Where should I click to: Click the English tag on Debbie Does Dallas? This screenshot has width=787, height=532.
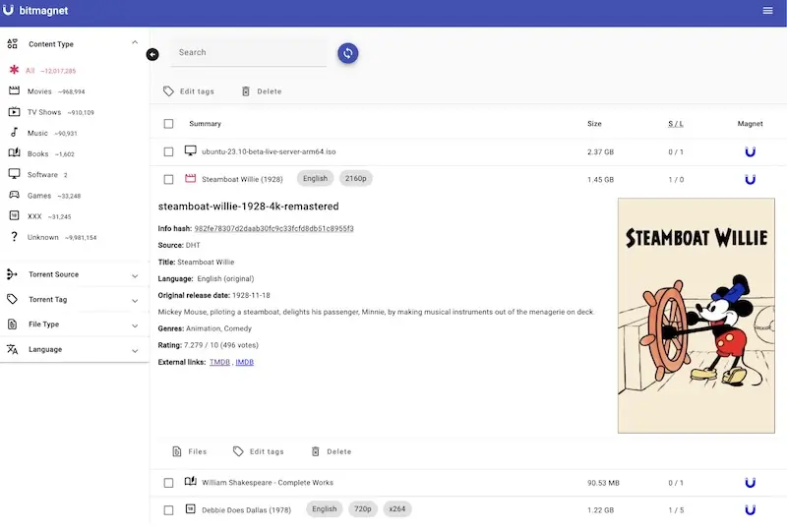click(325, 509)
